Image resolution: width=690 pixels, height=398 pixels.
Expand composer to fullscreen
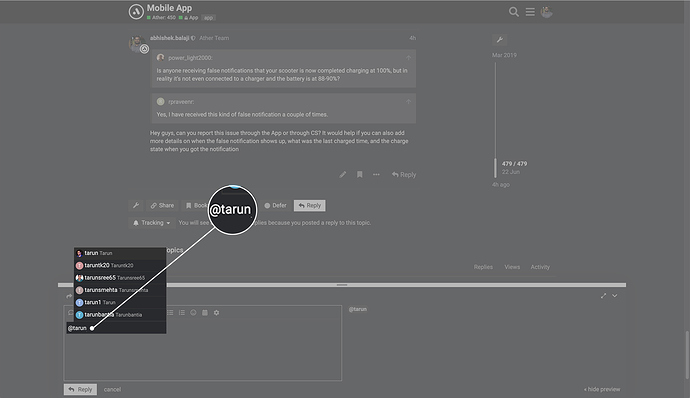[x=603, y=296]
